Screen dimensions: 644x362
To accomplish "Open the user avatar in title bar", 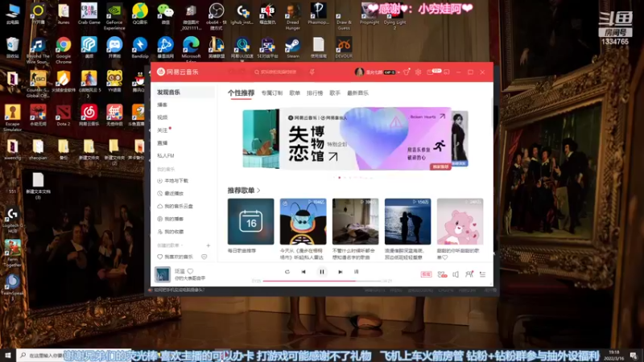I will tap(359, 72).
